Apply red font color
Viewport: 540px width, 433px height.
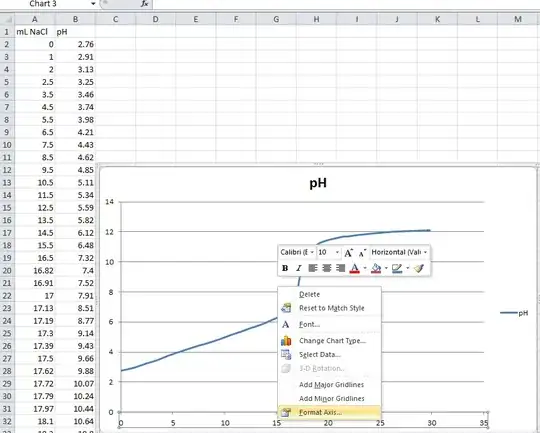tap(354, 268)
